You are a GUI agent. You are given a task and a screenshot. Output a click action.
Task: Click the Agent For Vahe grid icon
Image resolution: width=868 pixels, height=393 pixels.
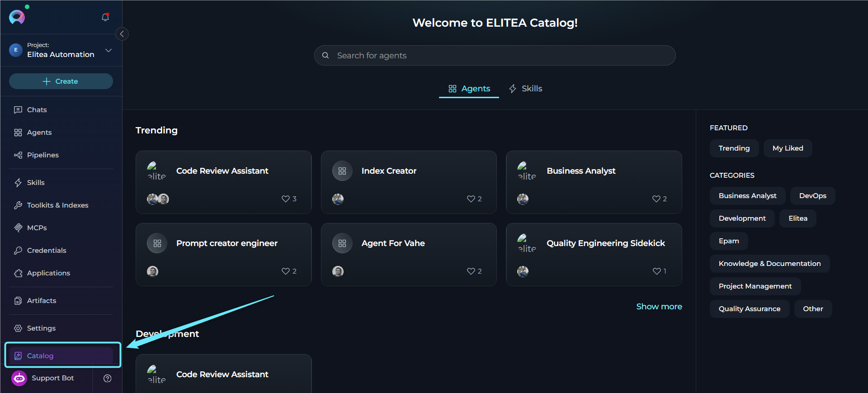(x=342, y=243)
